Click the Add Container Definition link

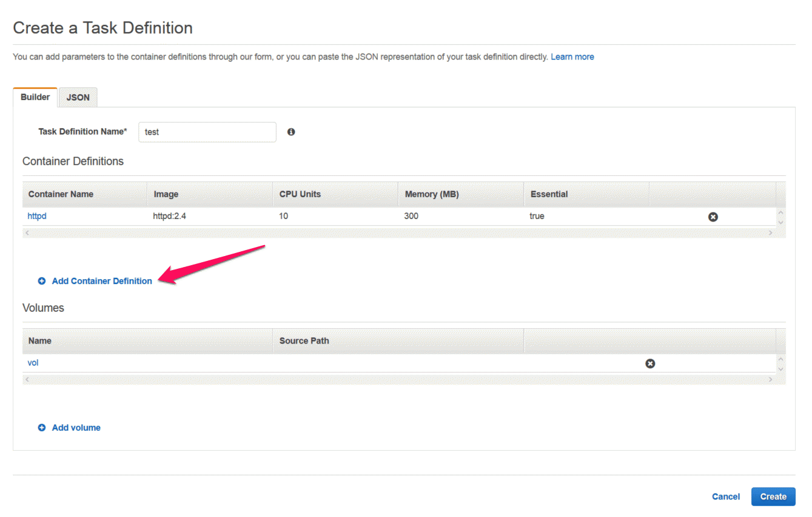(102, 281)
